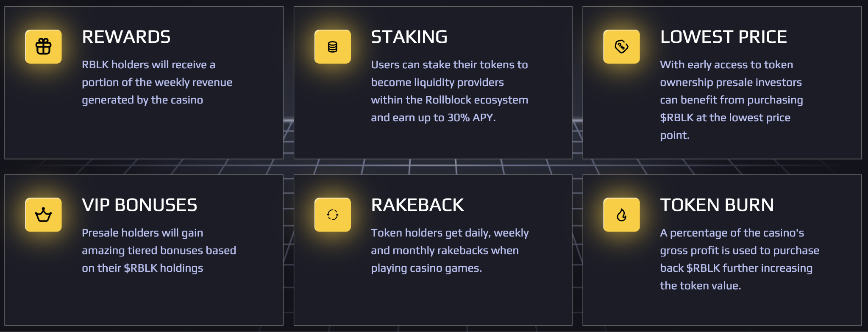This screenshot has width=868, height=332.
Task: Click the TOKEN BURN heading
Action: (717, 205)
